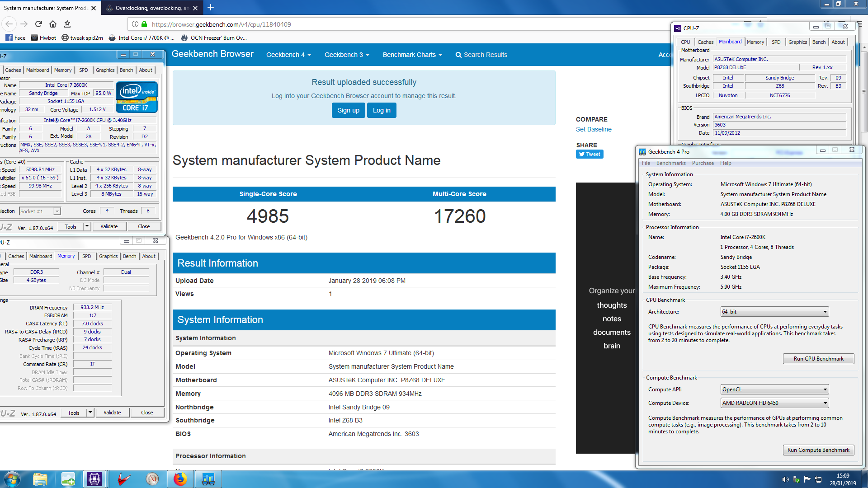Click Show desktop button at taskbar end

click(x=864, y=479)
